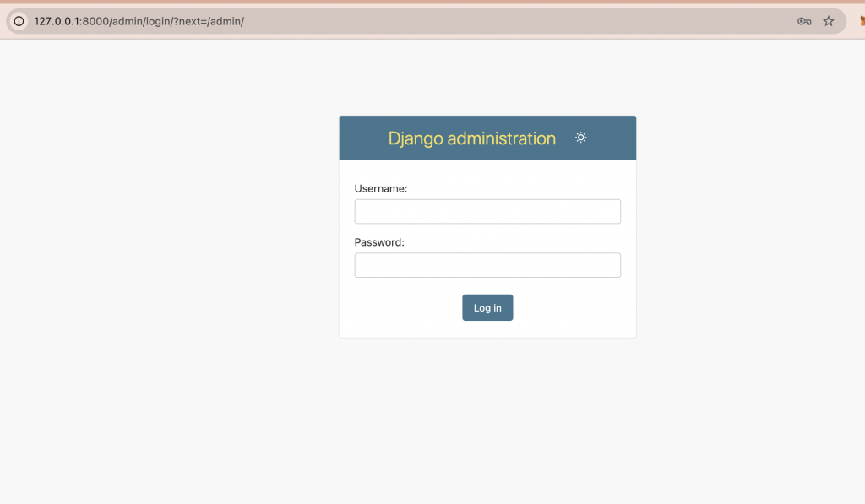
Task: Click the Username: label text
Action: [381, 188]
